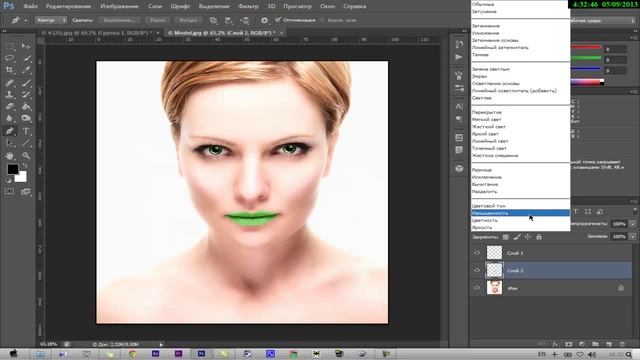The image size is (640, 360).
Task: Click the Маска button
Action: tap(157, 20)
